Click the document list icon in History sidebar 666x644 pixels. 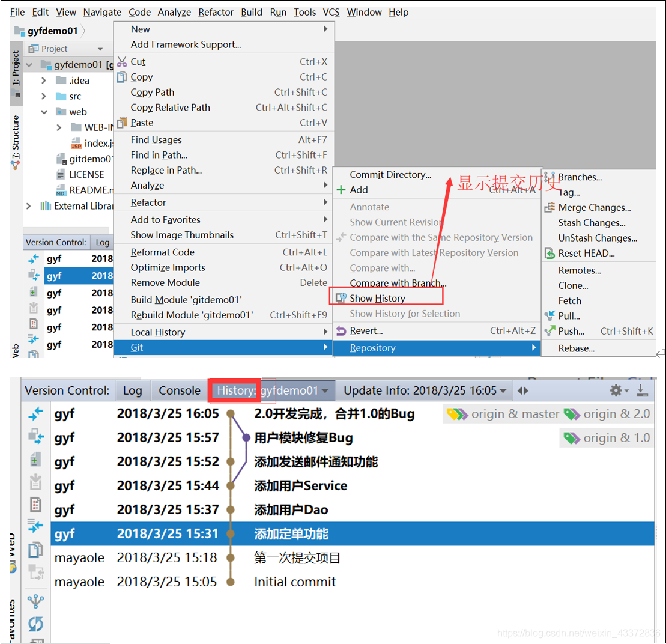click(35, 504)
